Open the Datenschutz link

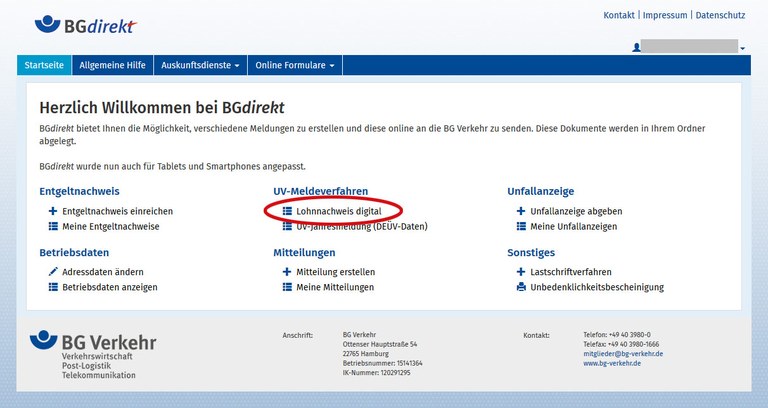[x=720, y=15]
